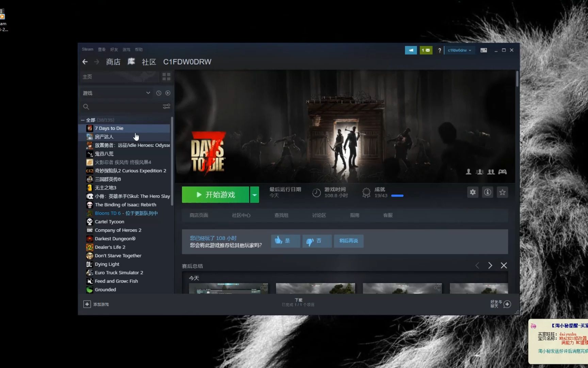This screenshot has height=368, width=588.
Task: Go to next post-game summary arrow
Action: [x=490, y=265]
